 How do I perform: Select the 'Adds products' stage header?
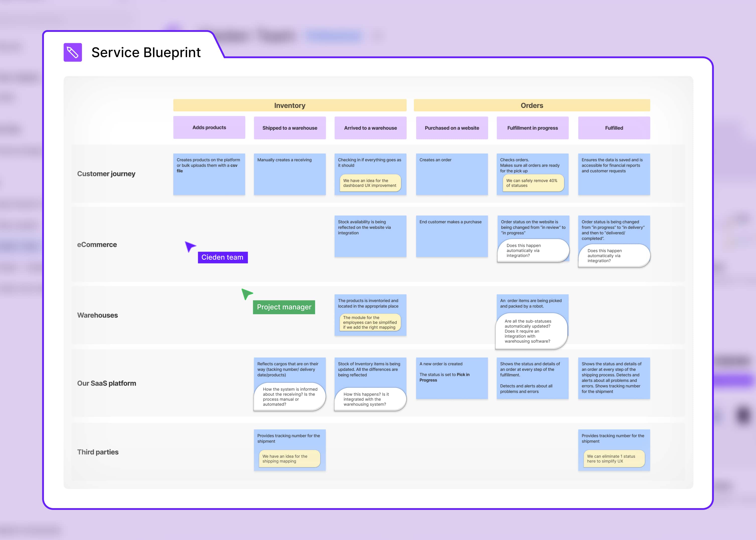[x=209, y=128]
